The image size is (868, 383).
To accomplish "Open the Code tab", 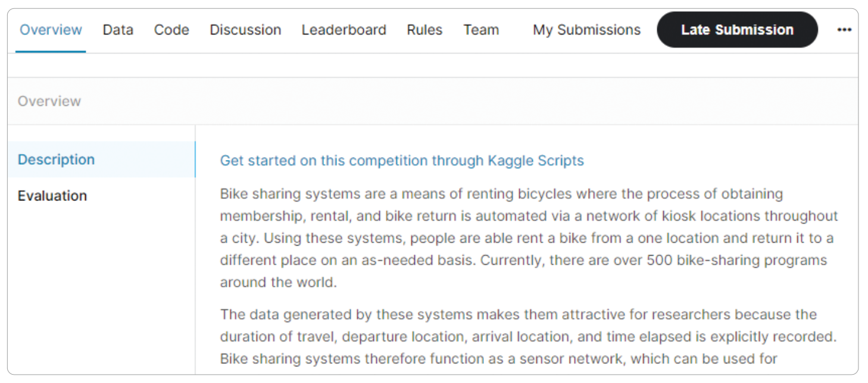I will click(171, 30).
